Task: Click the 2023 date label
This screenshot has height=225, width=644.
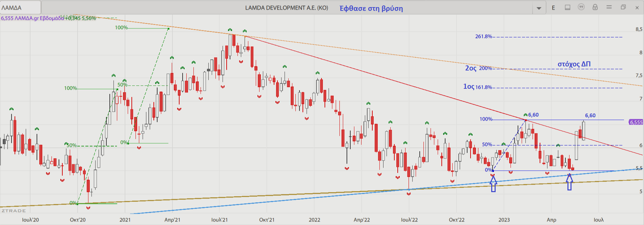Action: pyautogui.click(x=504, y=220)
